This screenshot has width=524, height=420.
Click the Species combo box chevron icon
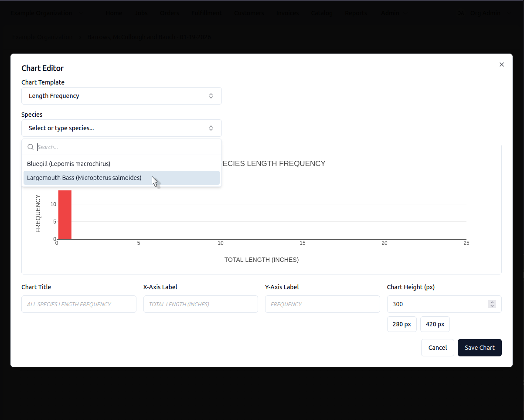(x=211, y=128)
